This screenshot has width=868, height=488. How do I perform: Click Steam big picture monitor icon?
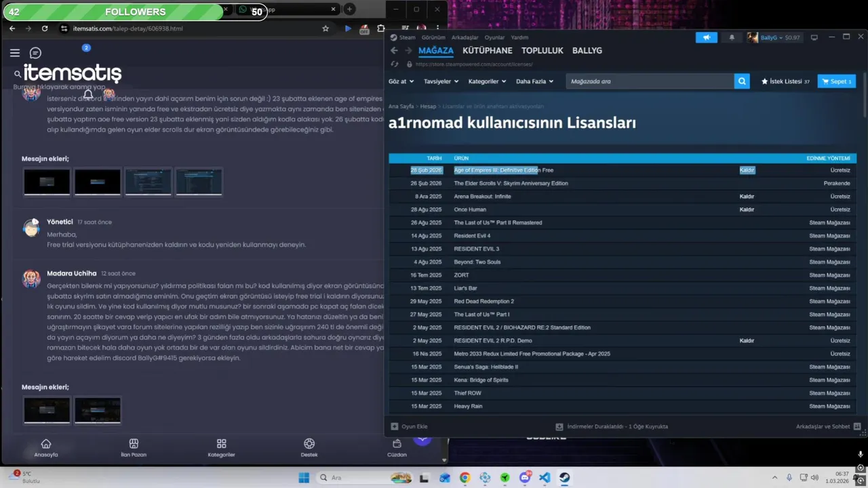814,37
